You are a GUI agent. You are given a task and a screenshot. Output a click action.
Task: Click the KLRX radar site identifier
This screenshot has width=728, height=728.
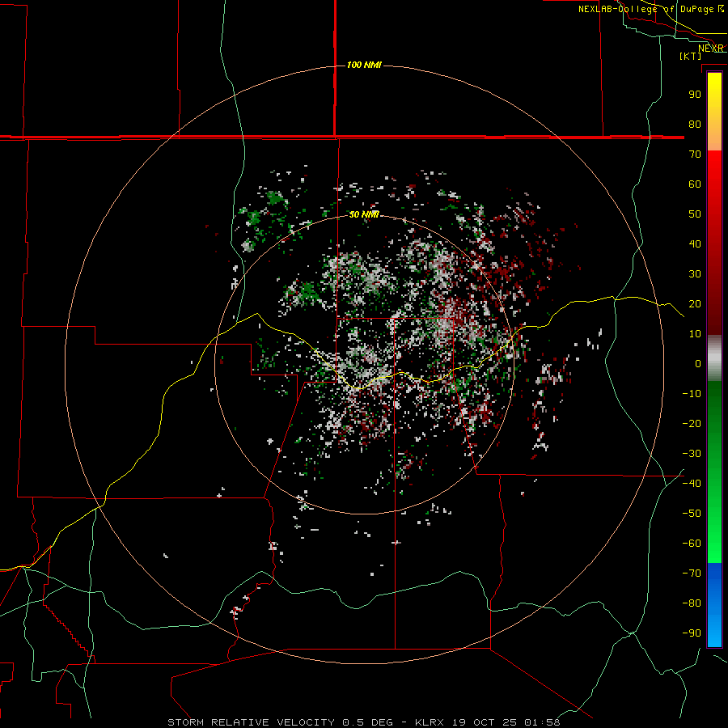430,722
